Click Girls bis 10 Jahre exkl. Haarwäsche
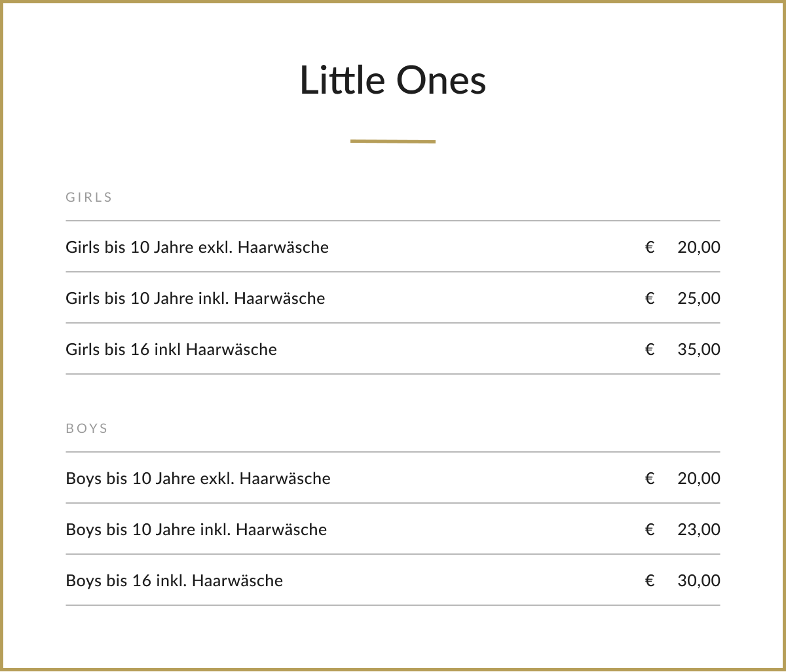The height and width of the screenshot is (672, 786). click(x=197, y=247)
